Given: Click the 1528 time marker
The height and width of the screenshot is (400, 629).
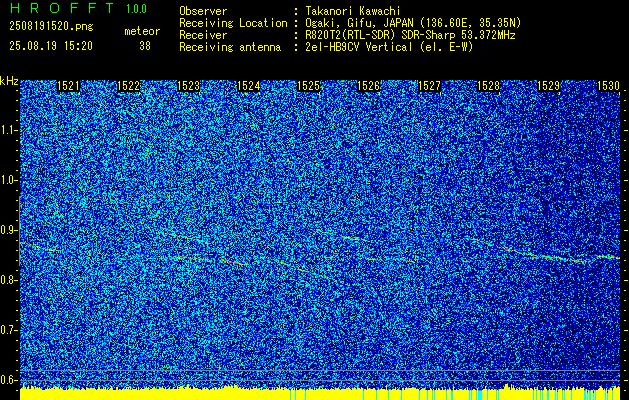Looking at the screenshot, I should click(x=489, y=86).
